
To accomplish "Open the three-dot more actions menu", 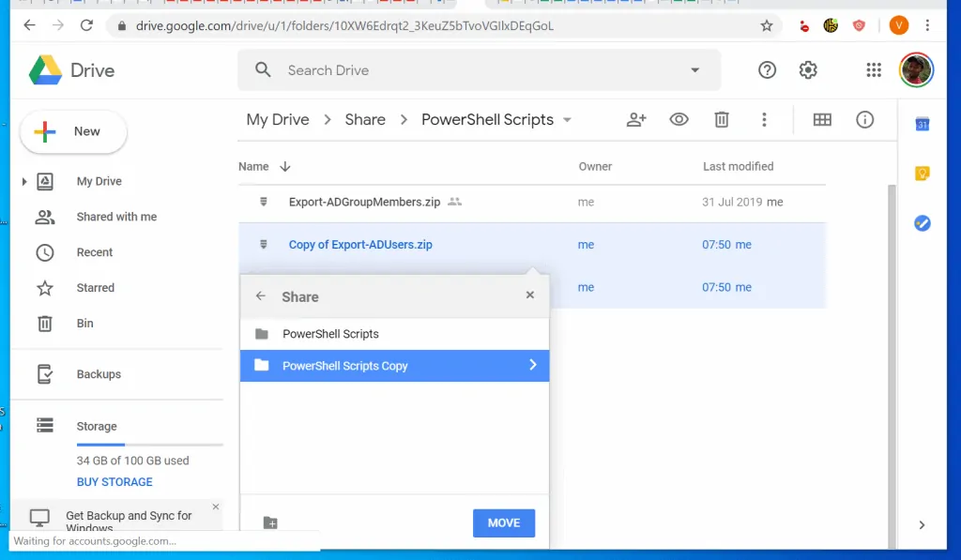I will (765, 119).
